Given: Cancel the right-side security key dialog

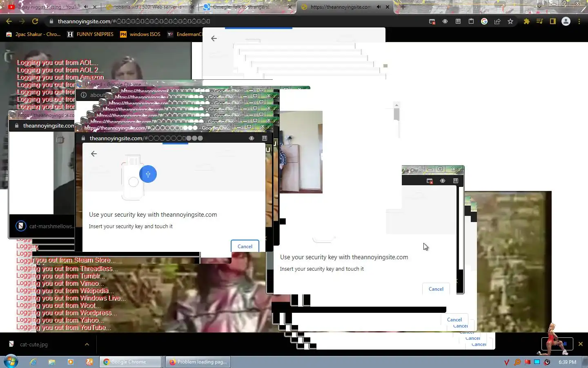Looking at the screenshot, I should (x=436, y=289).
